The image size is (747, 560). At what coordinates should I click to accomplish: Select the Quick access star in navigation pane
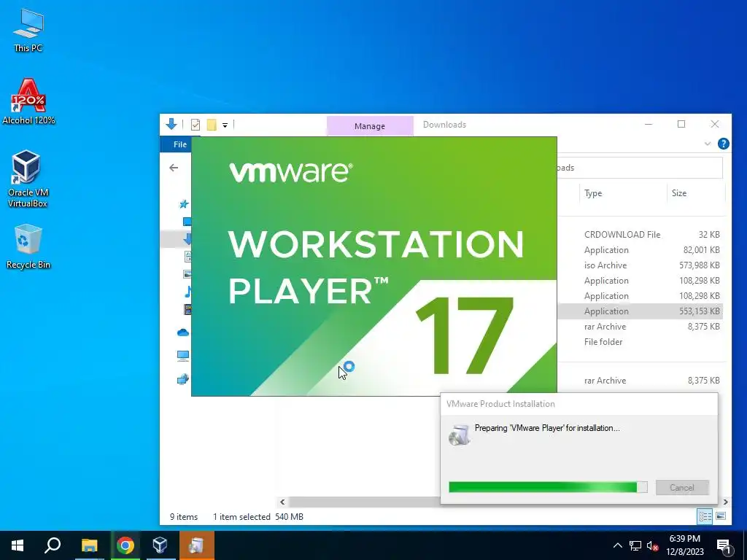(x=184, y=204)
